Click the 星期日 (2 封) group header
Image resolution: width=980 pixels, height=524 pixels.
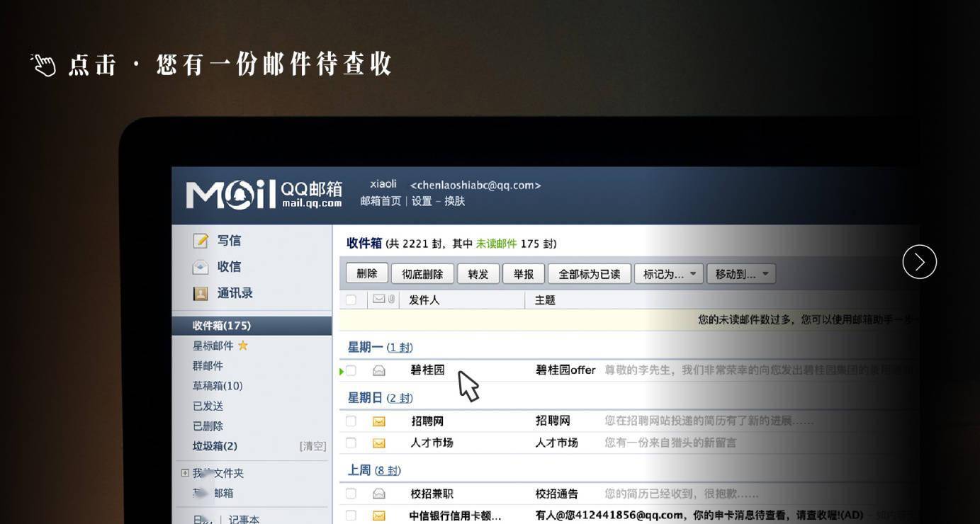pyautogui.click(x=380, y=398)
